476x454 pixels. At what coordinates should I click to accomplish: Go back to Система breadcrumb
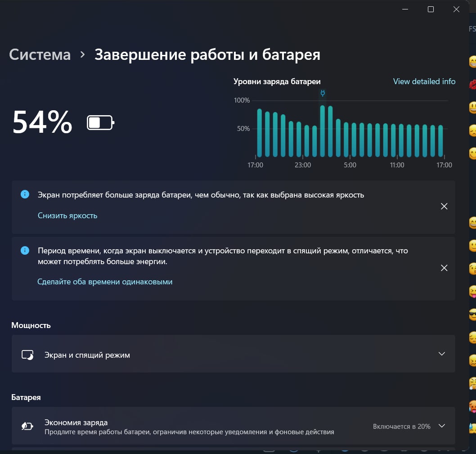(40, 55)
